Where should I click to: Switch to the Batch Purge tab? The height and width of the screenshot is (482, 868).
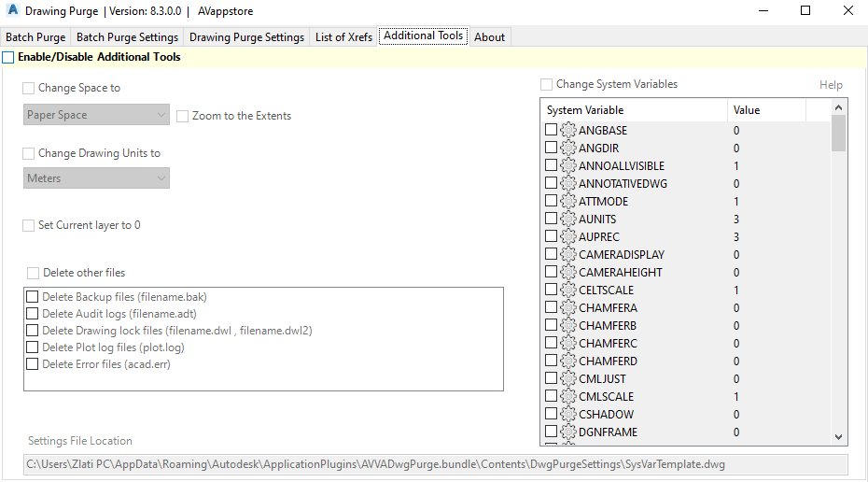point(35,37)
